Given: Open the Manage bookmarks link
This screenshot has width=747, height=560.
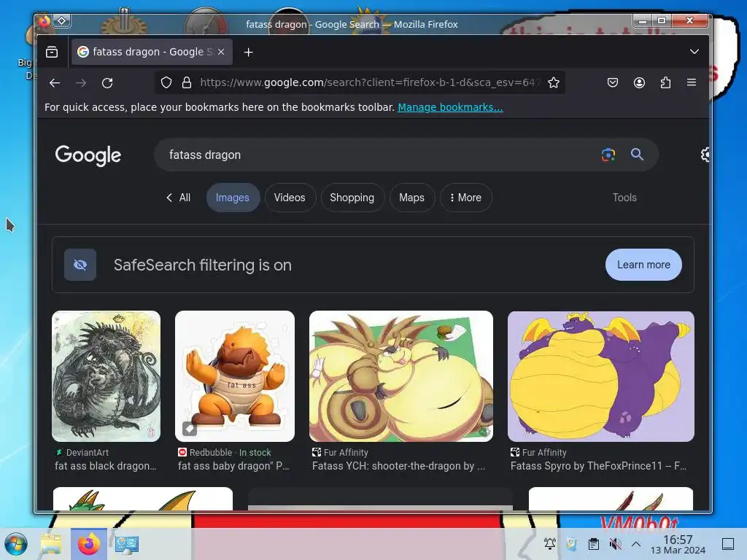Looking at the screenshot, I should [x=450, y=107].
